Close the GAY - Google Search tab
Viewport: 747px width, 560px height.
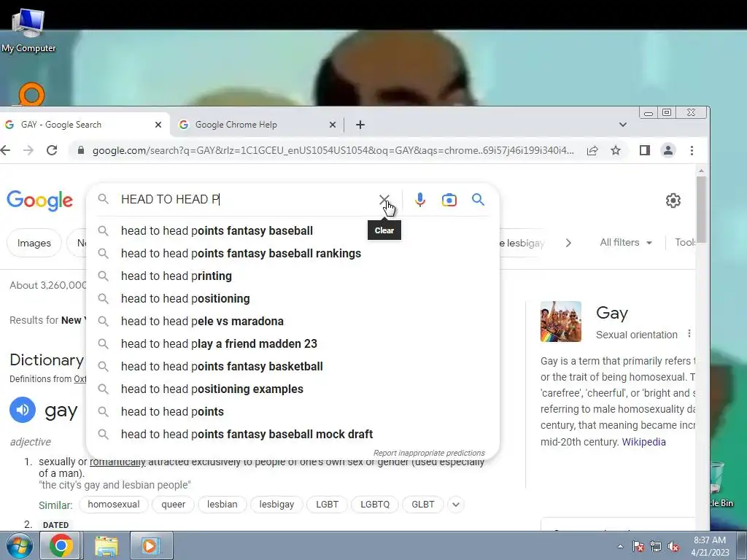158,125
